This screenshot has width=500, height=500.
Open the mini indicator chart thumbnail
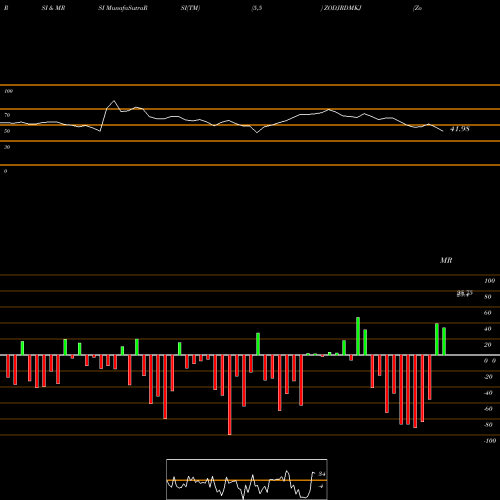[x=247, y=479]
